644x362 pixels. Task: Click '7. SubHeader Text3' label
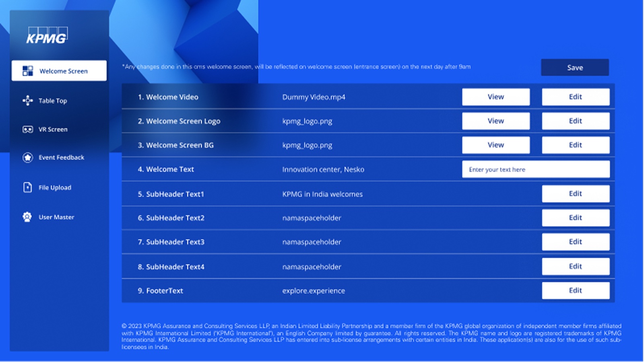(x=171, y=242)
